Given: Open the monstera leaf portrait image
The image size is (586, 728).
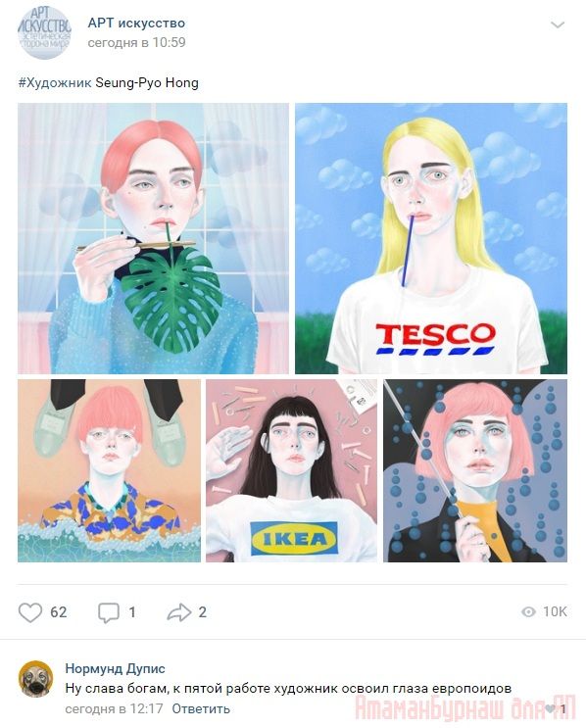Looking at the screenshot, I should [153, 238].
